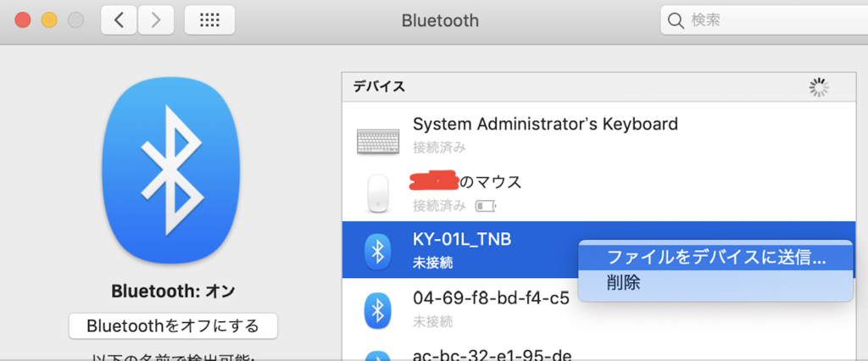
Task: Close the window with red button
Action: 23,20
